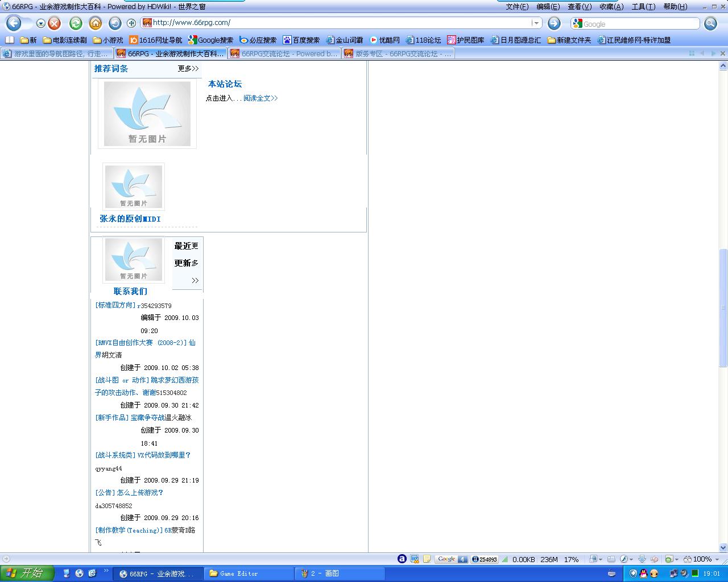Click the search magnifier button
This screenshot has width=728, height=582.
[x=710, y=23]
